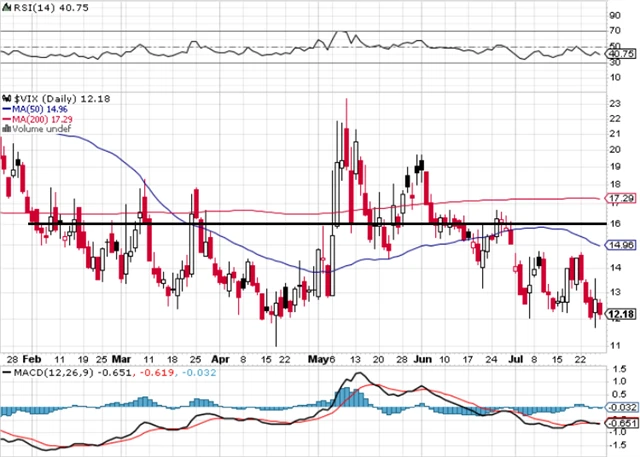Click the thick black horizontal line at 16
This screenshot has width=640, height=457.
click(x=250, y=224)
